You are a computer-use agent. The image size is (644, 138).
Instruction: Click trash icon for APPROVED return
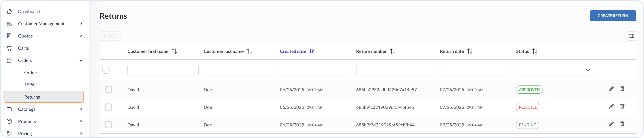tap(622, 89)
